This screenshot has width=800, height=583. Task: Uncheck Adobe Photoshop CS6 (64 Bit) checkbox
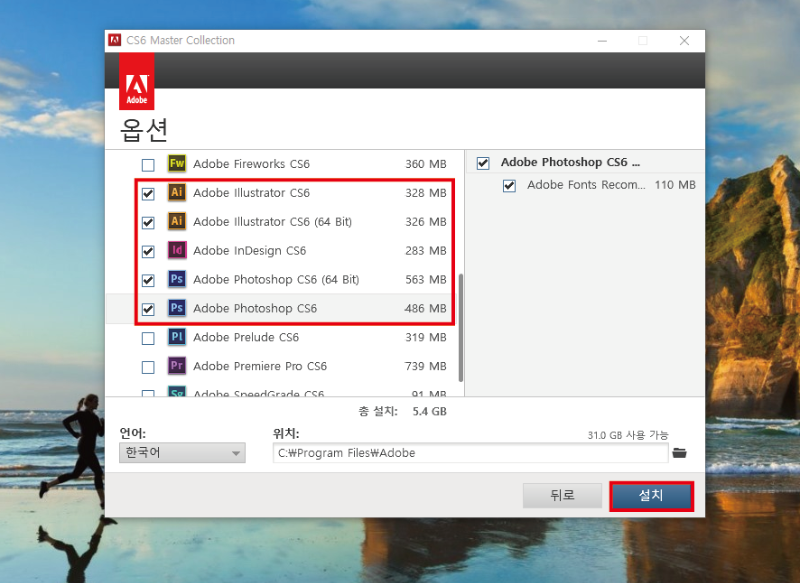coord(148,281)
